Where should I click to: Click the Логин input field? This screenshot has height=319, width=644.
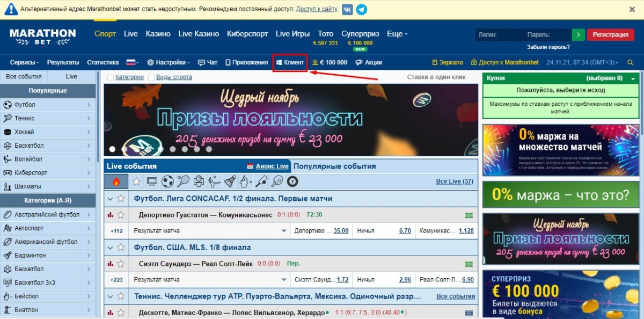499,35
